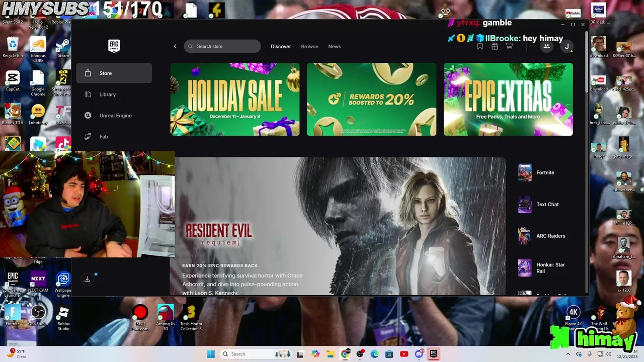Select Honkai: Star Rail in featured list
The width and height of the screenshot is (644, 362).
(545, 267)
